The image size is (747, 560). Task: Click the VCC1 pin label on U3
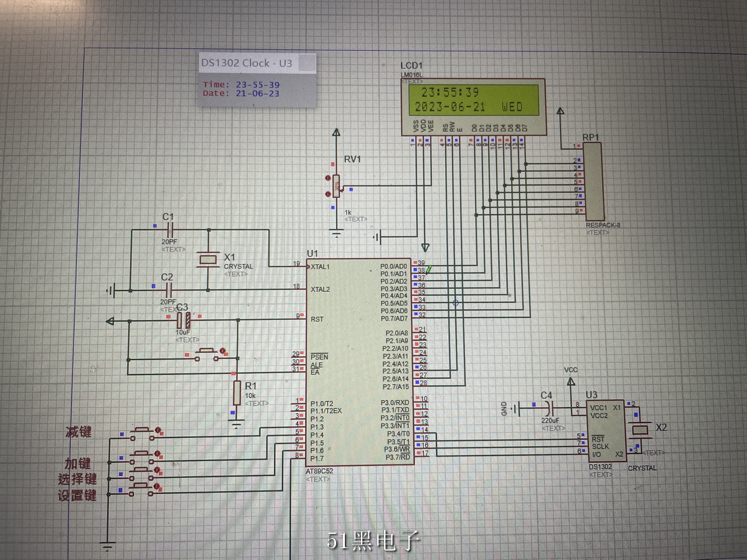click(599, 407)
